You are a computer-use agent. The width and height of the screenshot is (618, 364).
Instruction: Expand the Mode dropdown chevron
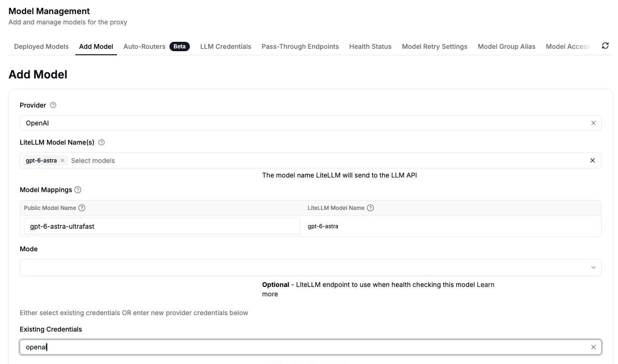tap(593, 267)
